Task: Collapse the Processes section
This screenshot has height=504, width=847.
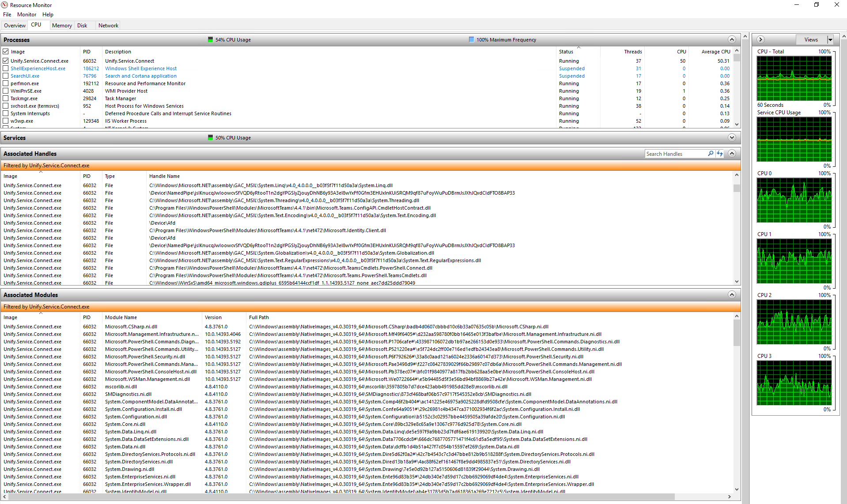Action: pos(732,39)
